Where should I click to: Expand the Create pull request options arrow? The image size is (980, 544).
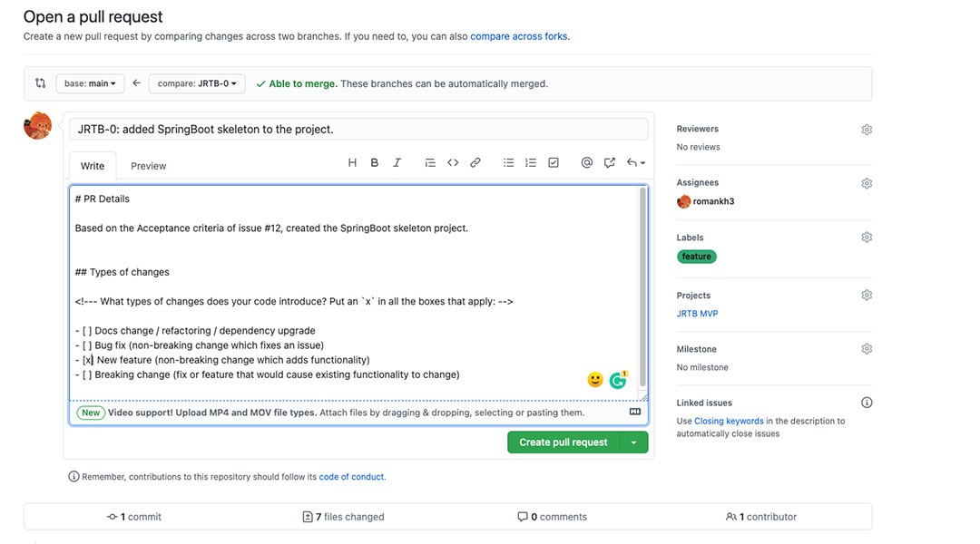click(x=633, y=442)
